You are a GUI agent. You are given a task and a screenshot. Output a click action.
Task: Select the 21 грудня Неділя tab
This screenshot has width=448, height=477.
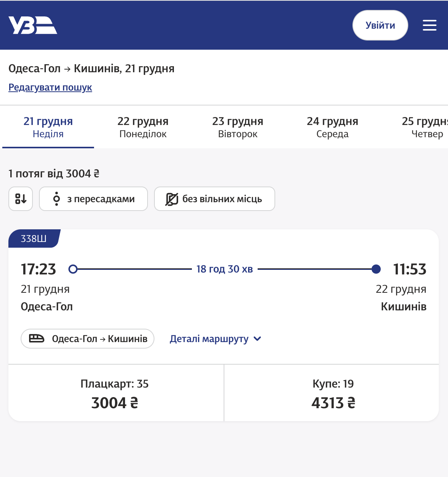tap(48, 127)
